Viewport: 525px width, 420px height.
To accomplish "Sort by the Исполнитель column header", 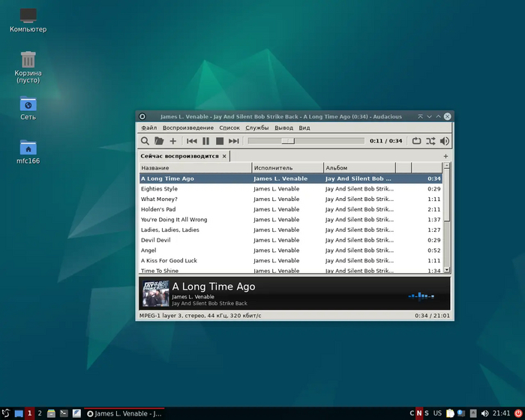I will 287,168.
